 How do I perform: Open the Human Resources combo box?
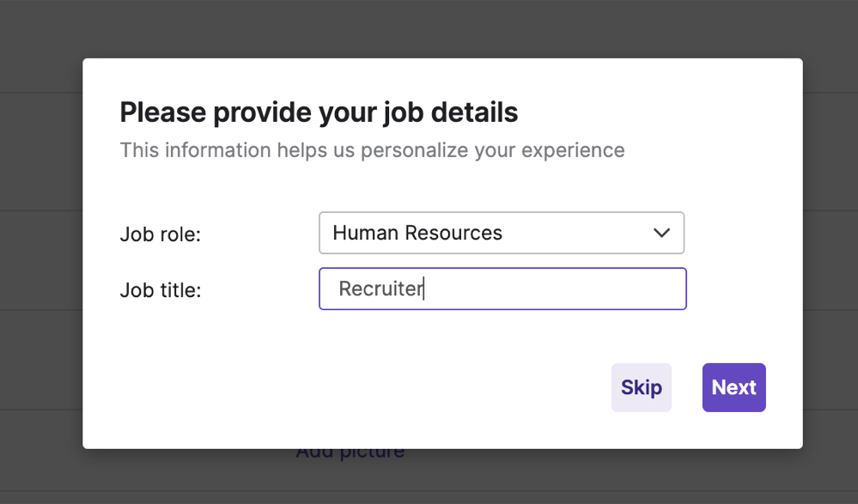coord(501,233)
